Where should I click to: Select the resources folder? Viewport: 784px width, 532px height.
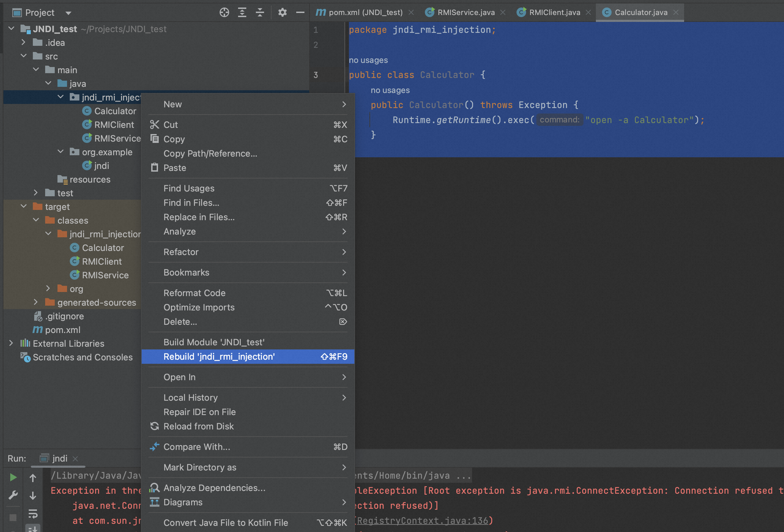90,179
